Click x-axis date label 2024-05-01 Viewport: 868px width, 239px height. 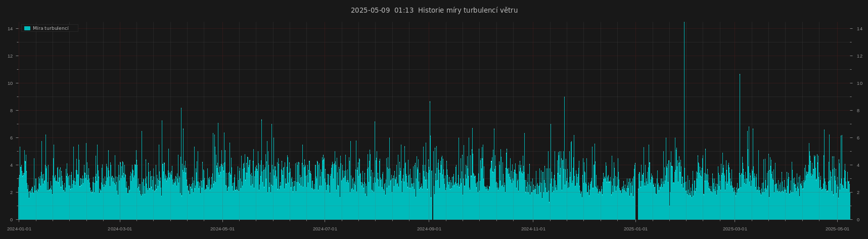[222, 229]
